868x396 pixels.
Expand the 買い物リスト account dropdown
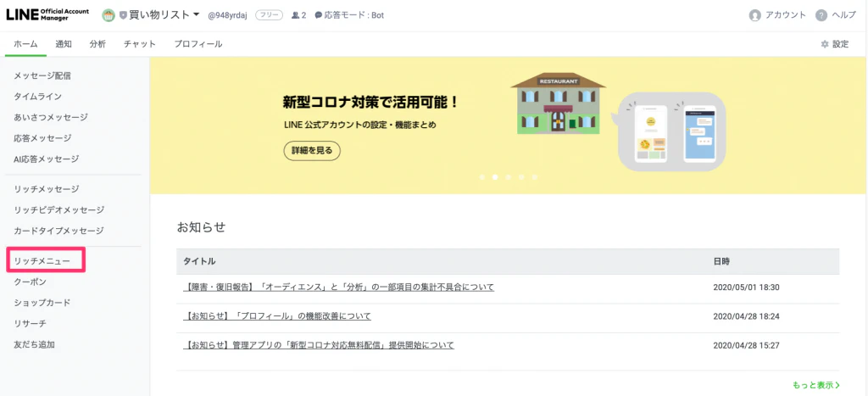(x=197, y=15)
